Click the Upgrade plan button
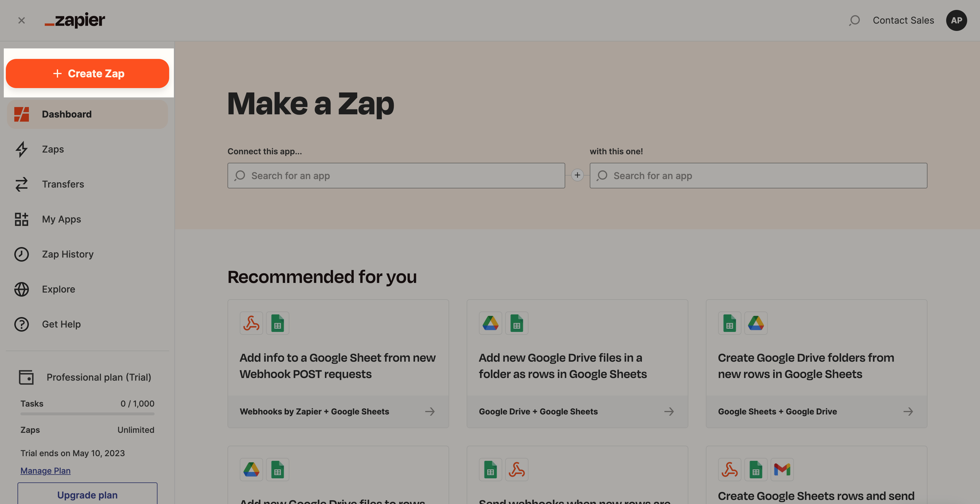The height and width of the screenshot is (504, 980). (x=87, y=494)
